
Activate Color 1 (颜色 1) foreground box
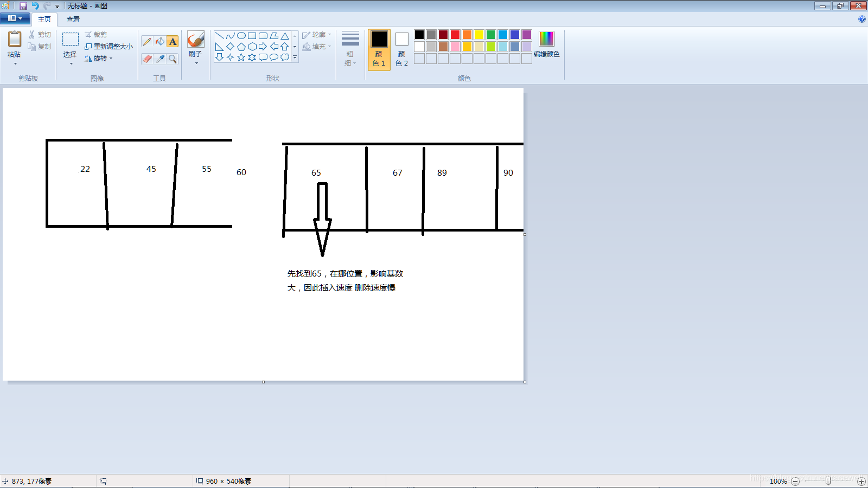[379, 50]
